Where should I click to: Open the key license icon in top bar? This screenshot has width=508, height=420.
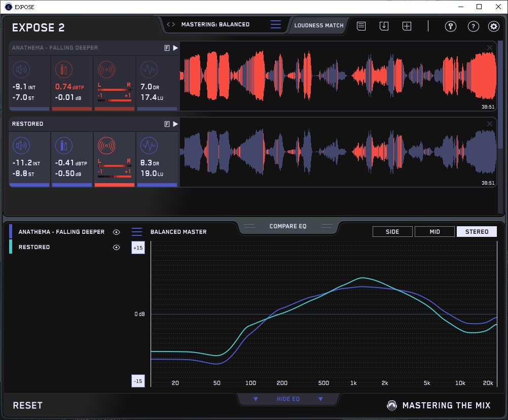point(451,26)
